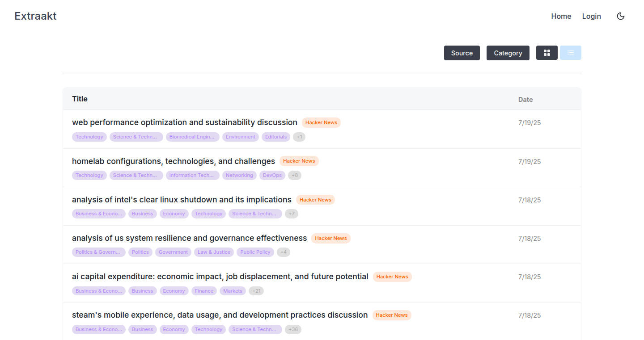The height and width of the screenshot is (340, 644).
Task: Select the Politics tag
Action: (140, 252)
